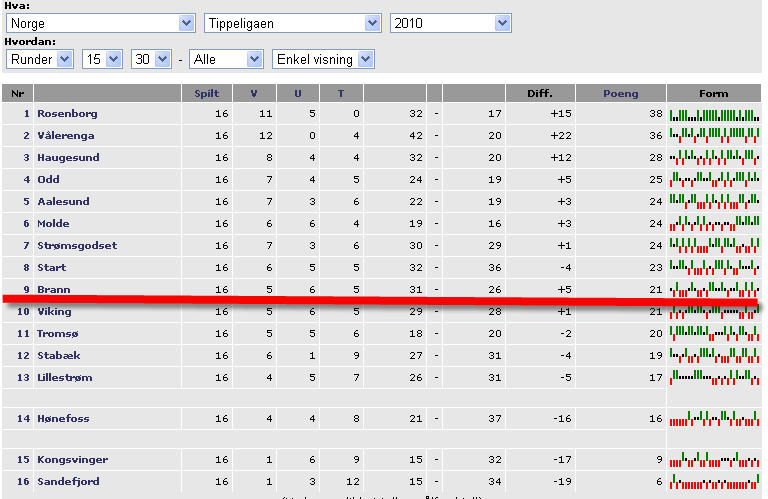Click Molde's form bar chart
This screenshot has width=768, height=499.
point(714,224)
